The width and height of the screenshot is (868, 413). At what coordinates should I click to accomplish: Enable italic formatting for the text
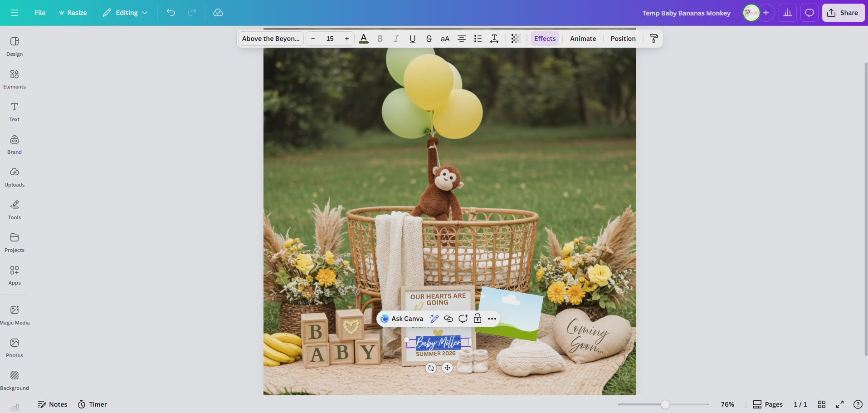pyautogui.click(x=396, y=39)
